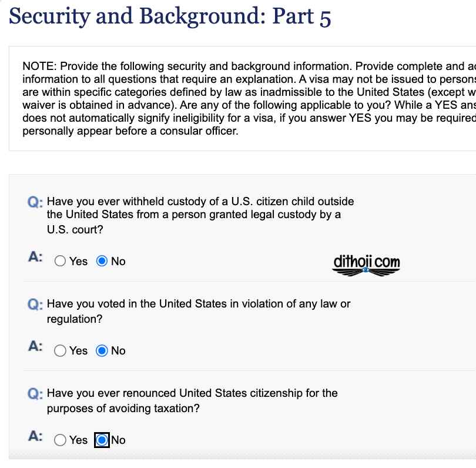The height and width of the screenshot is (468, 476).
Task: Click the 'Yes' text label in voting answer
Action: [x=78, y=351]
